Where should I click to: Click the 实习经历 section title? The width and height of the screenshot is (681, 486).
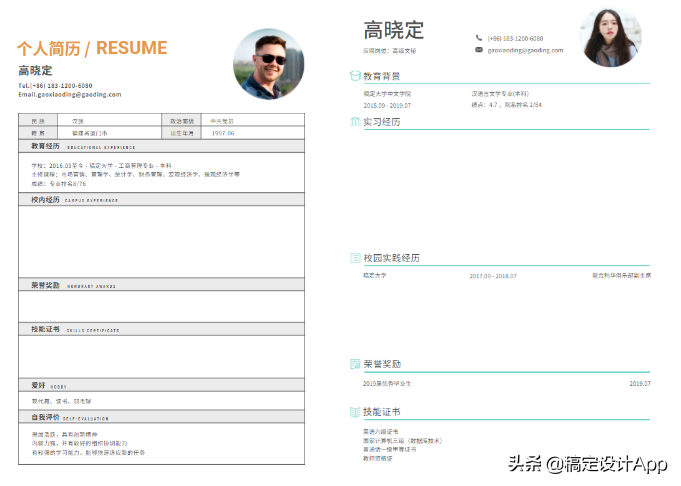(x=381, y=122)
